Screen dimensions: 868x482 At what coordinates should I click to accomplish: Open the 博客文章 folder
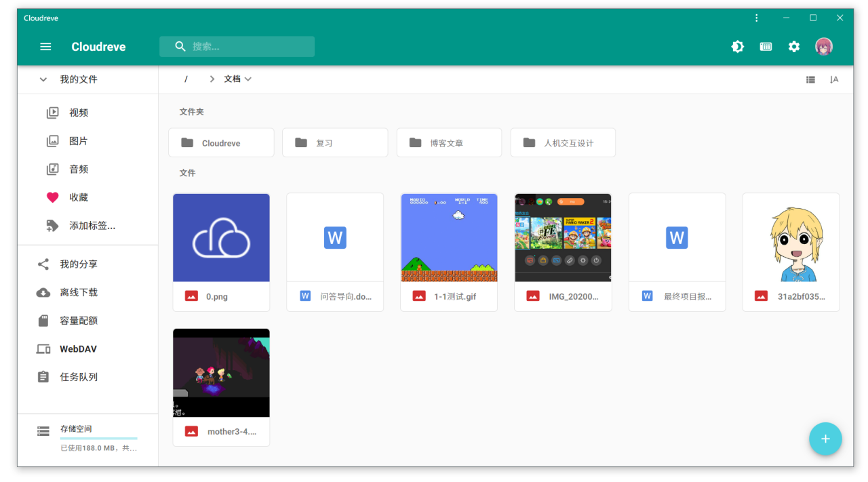coord(449,142)
